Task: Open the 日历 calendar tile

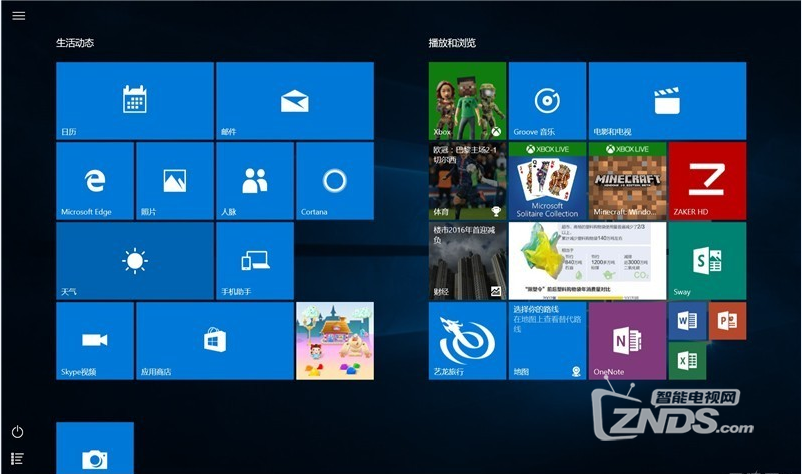Action: tap(134, 100)
